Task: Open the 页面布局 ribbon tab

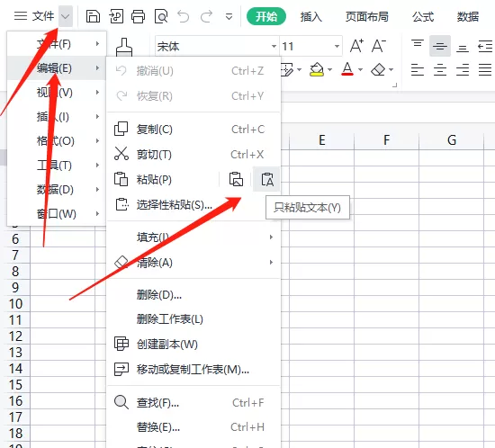Action: click(x=367, y=16)
